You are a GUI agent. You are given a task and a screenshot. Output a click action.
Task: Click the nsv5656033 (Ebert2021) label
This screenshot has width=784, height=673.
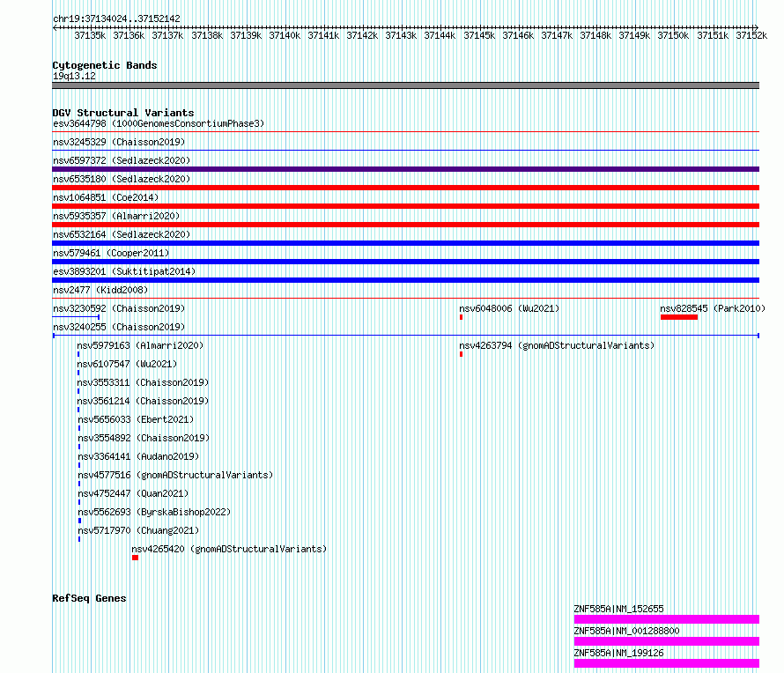tap(136, 419)
